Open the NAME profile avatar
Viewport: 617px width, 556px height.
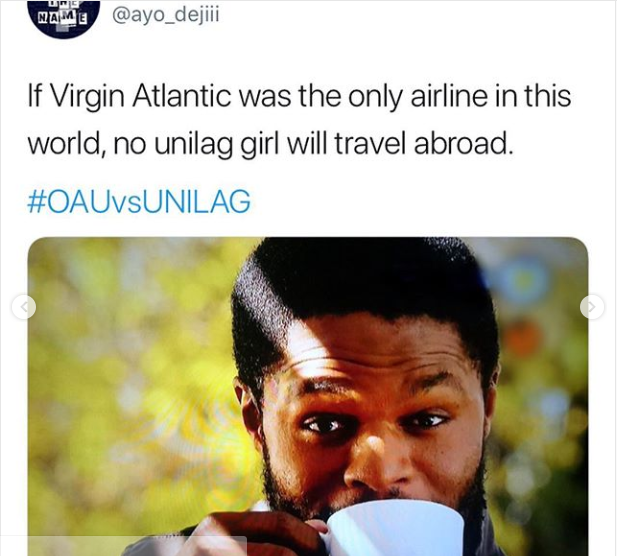pos(64,18)
